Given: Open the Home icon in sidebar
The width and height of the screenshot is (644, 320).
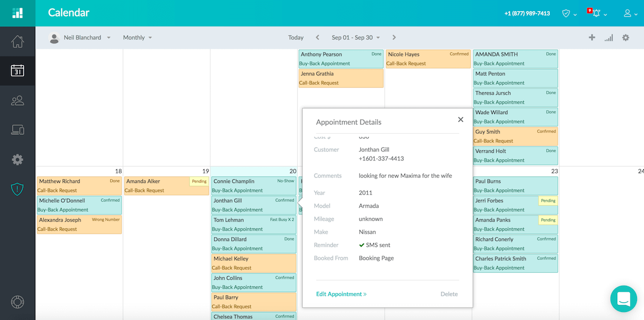Looking at the screenshot, I should 18,42.
